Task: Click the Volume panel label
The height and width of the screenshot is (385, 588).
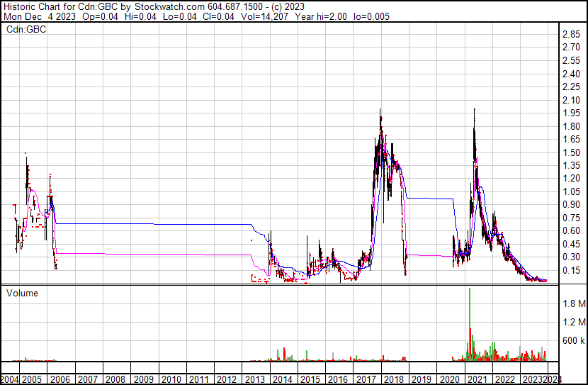Action: [23, 293]
